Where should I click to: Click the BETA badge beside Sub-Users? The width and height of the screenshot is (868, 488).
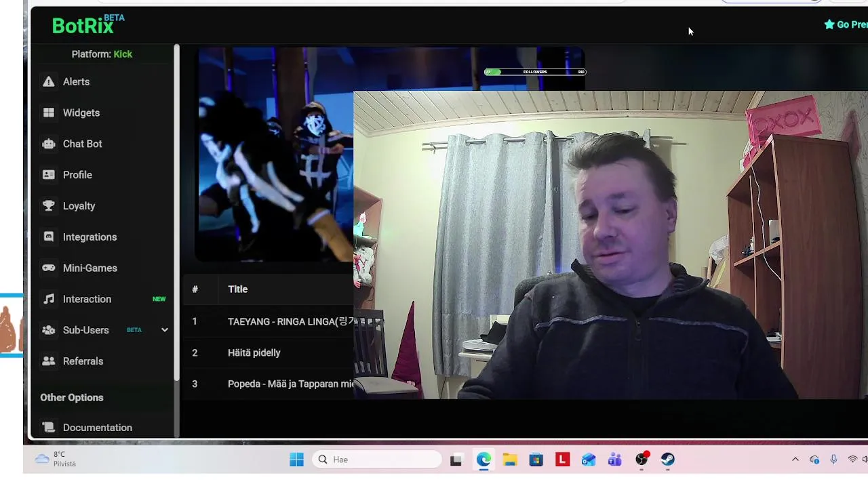pyautogui.click(x=134, y=330)
